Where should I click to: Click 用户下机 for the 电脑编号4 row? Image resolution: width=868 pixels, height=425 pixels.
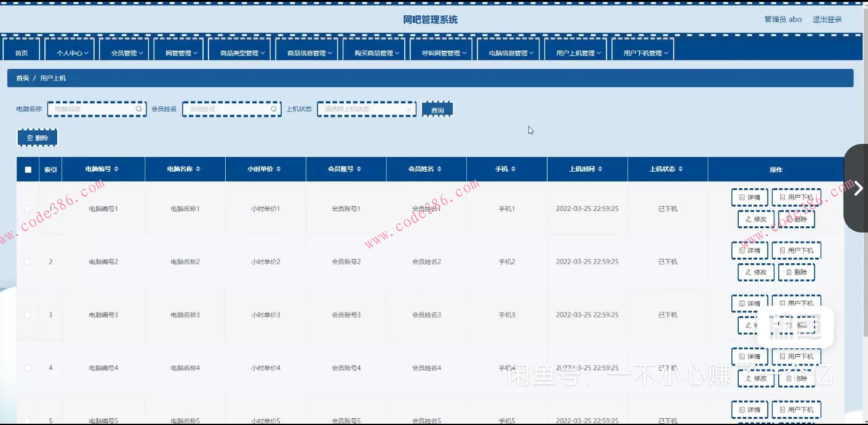tap(796, 356)
